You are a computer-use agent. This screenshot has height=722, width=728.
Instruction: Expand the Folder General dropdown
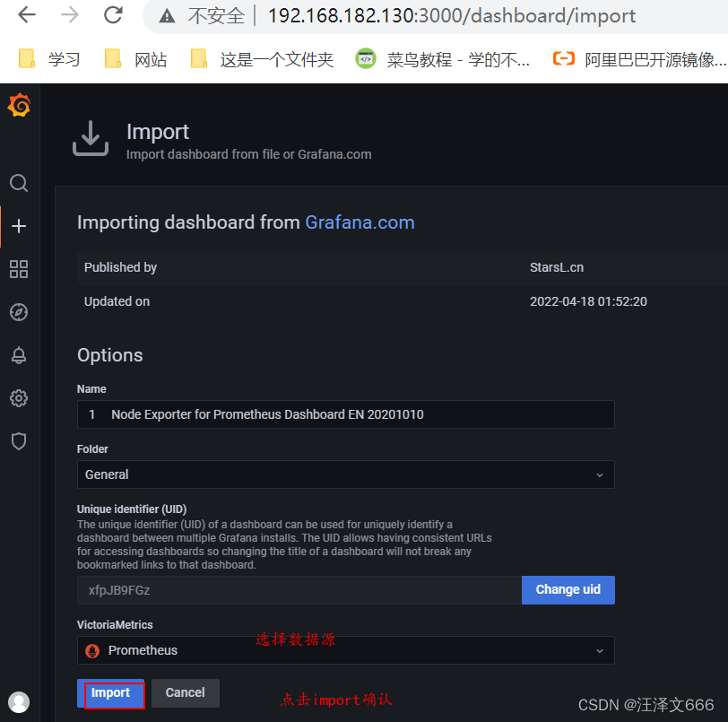(346, 474)
